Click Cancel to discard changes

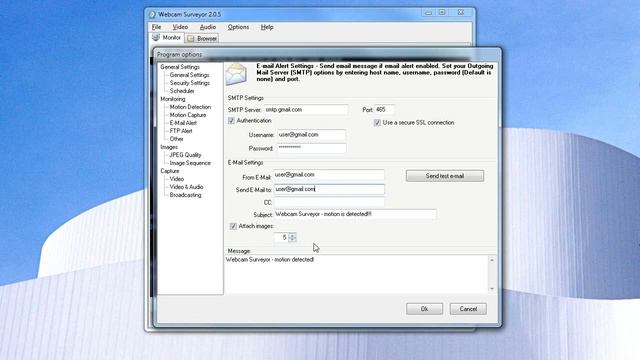(468, 309)
